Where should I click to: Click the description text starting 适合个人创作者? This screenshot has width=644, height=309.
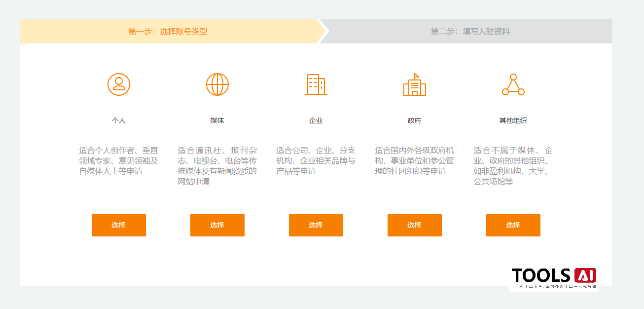point(119,161)
